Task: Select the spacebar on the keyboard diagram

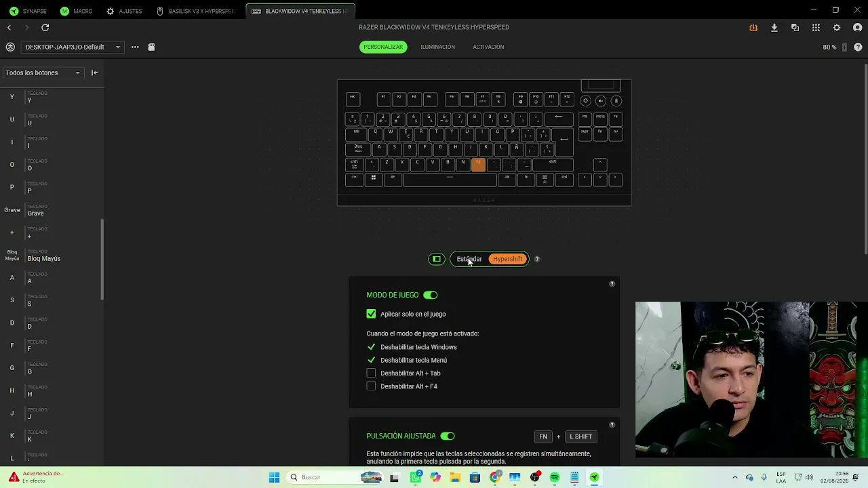Action: [450, 179]
